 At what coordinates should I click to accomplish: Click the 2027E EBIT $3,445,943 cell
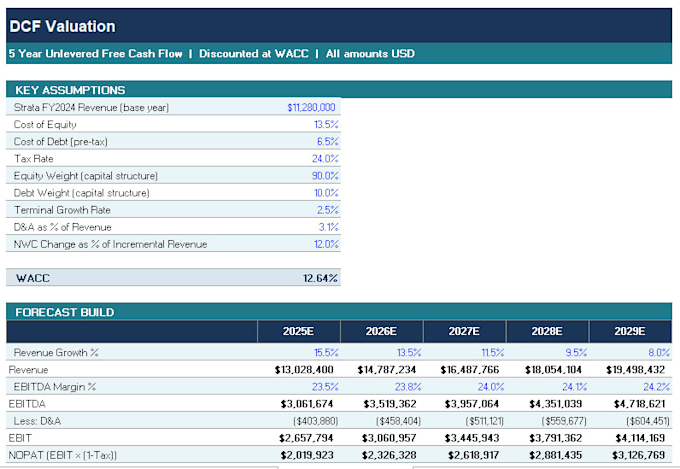click(464, 438)
